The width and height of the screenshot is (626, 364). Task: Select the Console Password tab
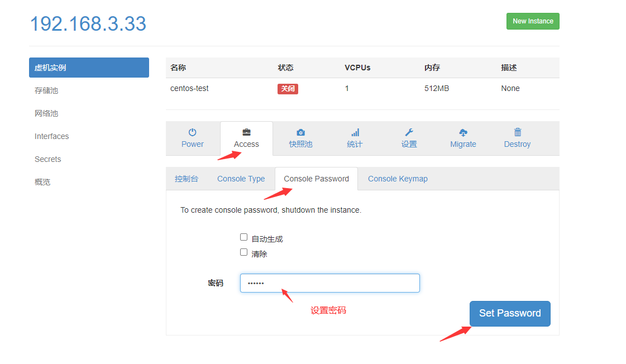coord(316,179)
